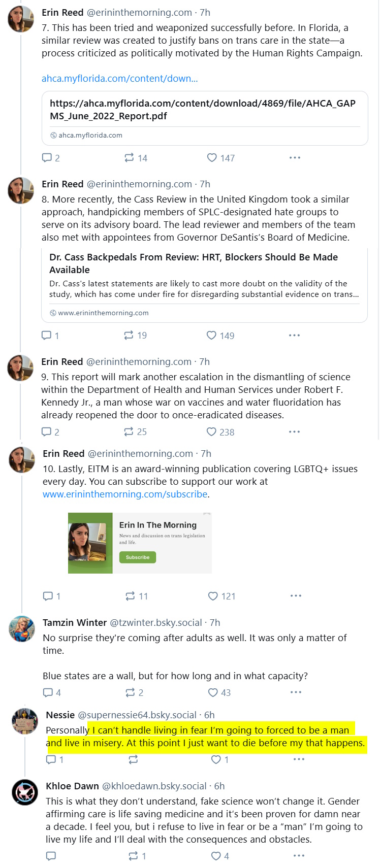Open the ahca.myflorida.com shortened link
380x868 pixels.
(x=119, y=79)
